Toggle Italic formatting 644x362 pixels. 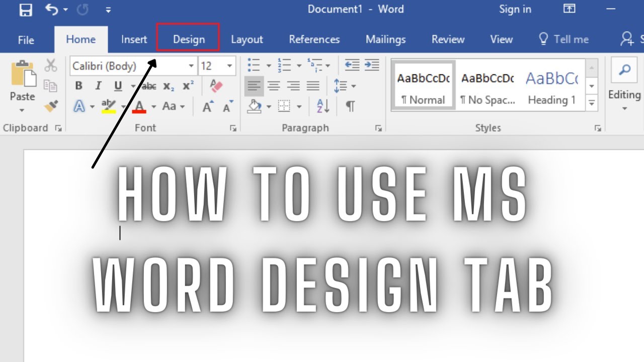pos(99,86)
